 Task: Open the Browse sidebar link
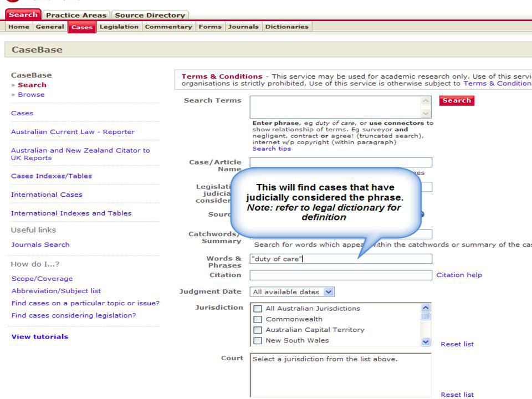pyautogui.click(x=31, y=95)
